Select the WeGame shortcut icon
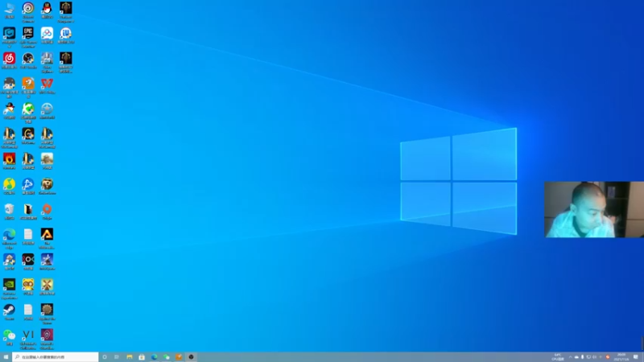Viewport: 644px width, 362px height. click(28, 136)
